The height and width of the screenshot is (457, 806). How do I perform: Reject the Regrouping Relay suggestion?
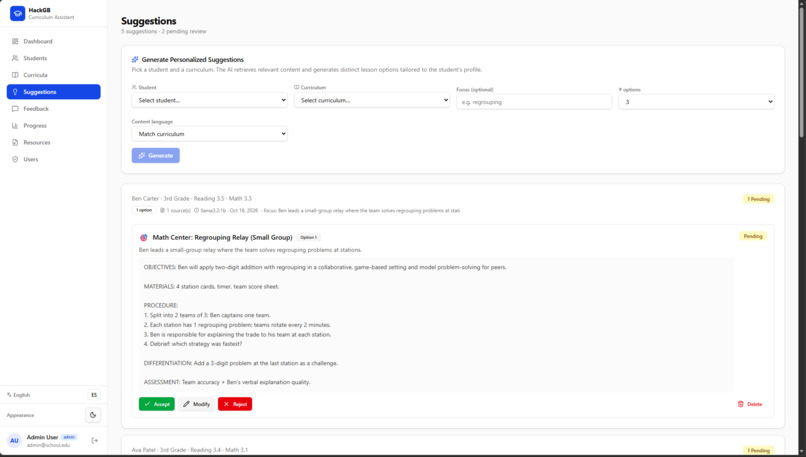pyautogui.click(x=235, y=404)
